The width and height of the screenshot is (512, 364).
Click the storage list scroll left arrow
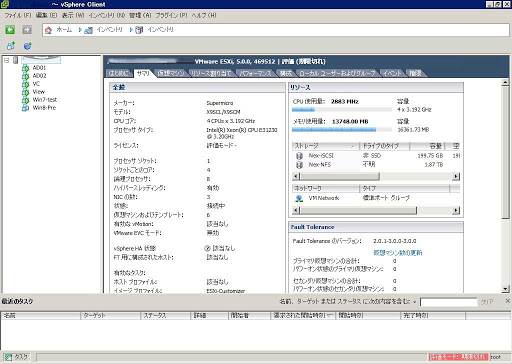(x=296, y=176)
